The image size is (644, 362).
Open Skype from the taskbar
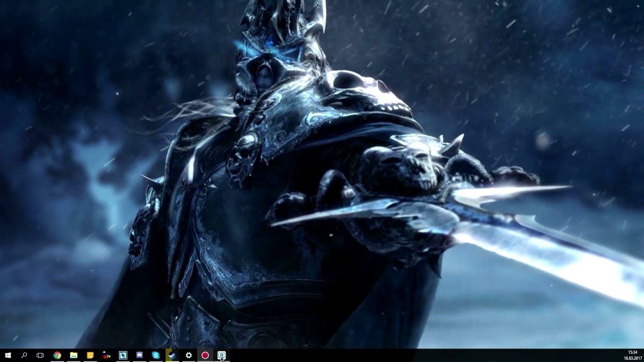coord(156,355)
